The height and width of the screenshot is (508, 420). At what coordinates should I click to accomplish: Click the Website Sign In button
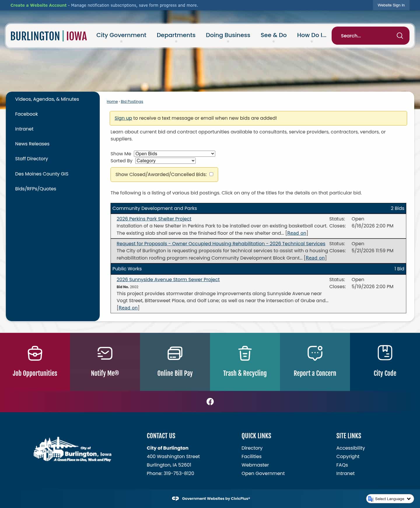click(391, 5)
